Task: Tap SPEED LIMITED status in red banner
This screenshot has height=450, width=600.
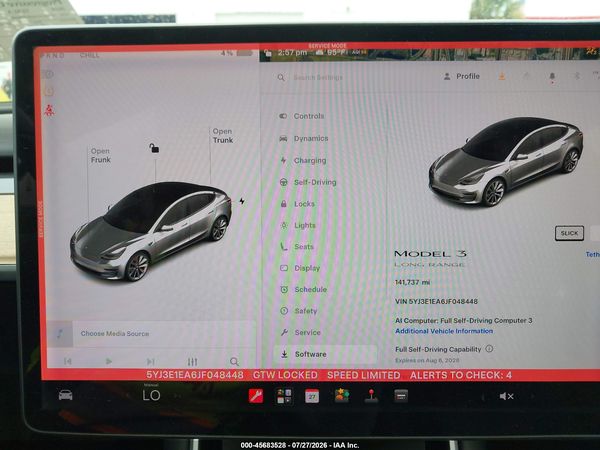Action: (x=364, y=375)
